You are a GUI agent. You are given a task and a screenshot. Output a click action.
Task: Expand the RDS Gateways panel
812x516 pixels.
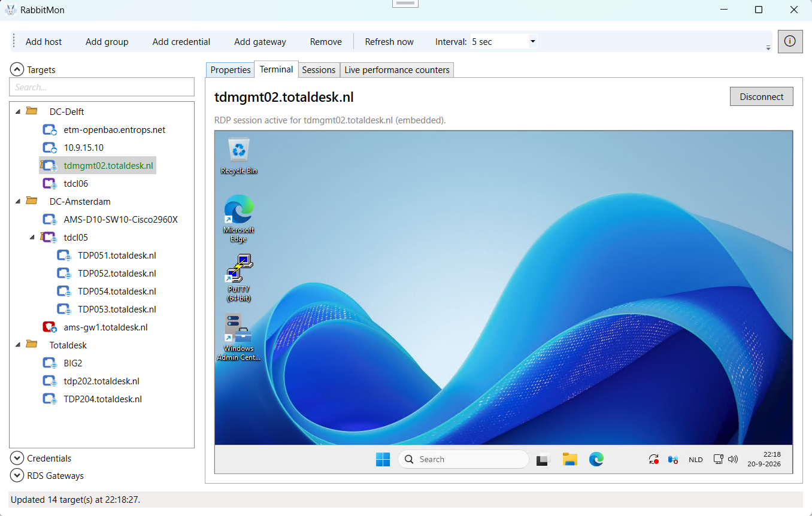click(17, 475)
